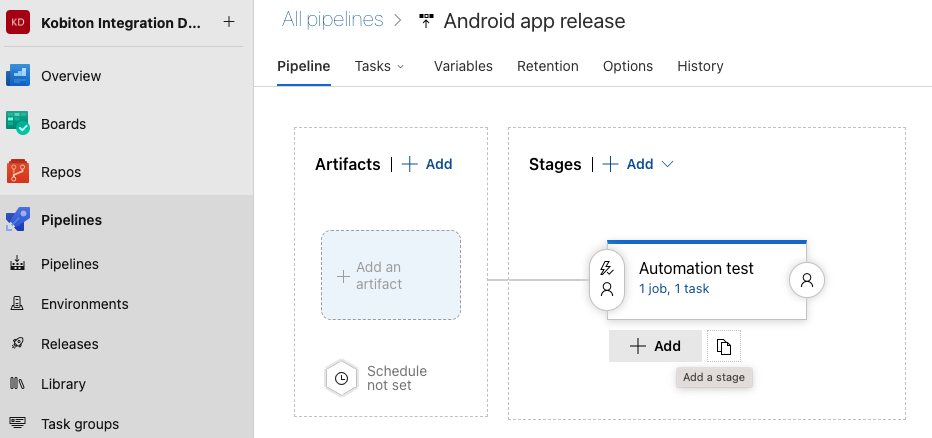Switch to the Pipeline tab
This screenshot has height=438, width=932.
[x=304, y=66]
